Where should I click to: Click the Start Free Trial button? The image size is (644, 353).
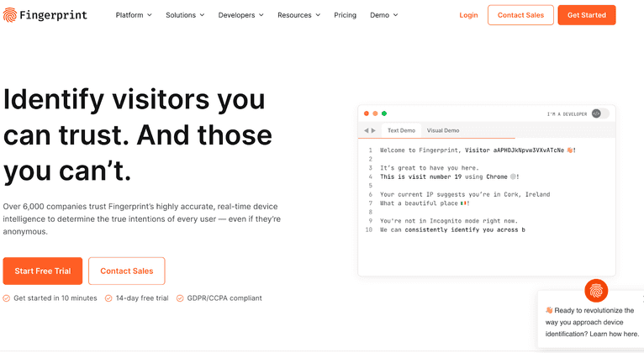pos(42,271)
